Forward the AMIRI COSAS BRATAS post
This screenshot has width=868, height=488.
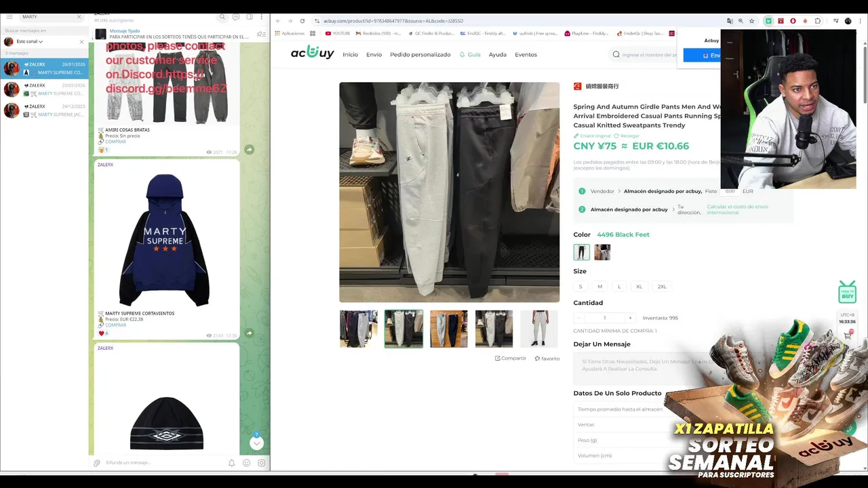(249, 149)
